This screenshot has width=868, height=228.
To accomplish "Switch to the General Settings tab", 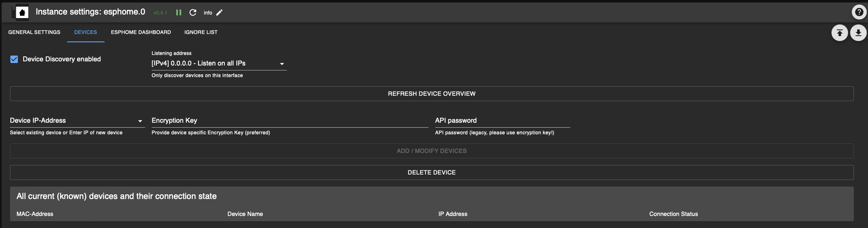I will pos(34,32).
